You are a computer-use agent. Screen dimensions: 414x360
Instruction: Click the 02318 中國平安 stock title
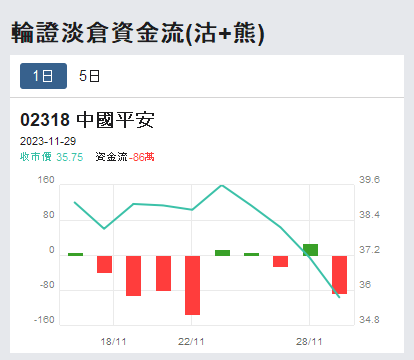coord(87,120)
